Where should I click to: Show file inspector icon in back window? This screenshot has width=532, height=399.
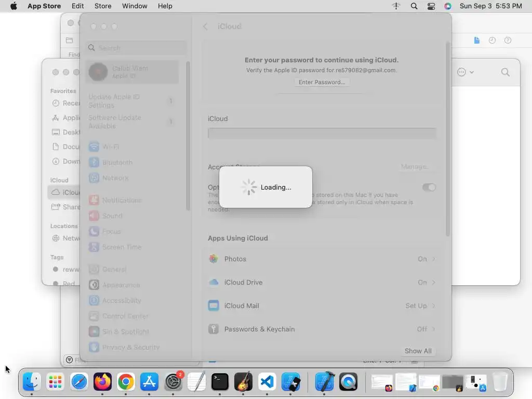coord(477,41)
